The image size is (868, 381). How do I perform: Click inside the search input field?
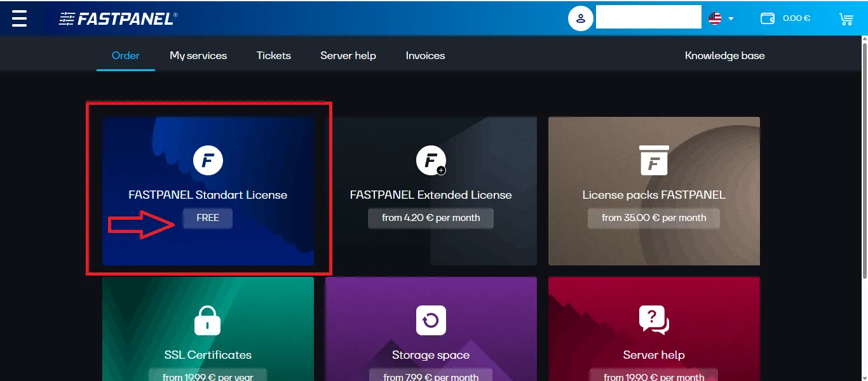(x=648, y=17)
